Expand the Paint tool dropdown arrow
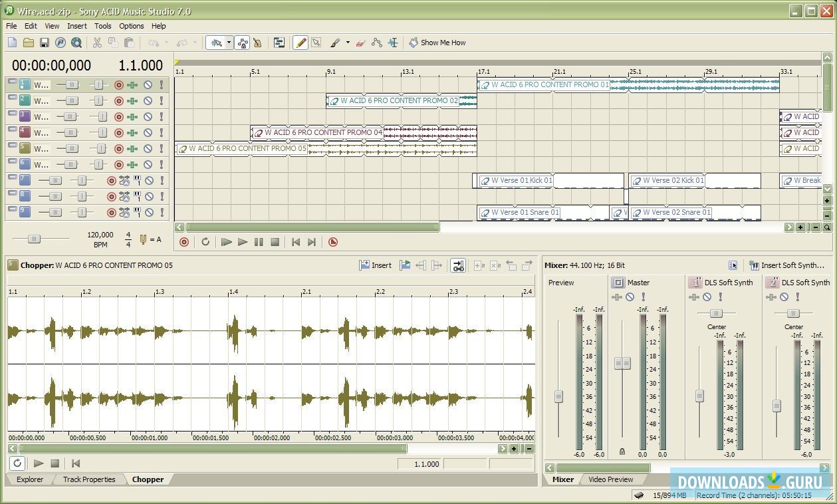 tap(346, 43)
